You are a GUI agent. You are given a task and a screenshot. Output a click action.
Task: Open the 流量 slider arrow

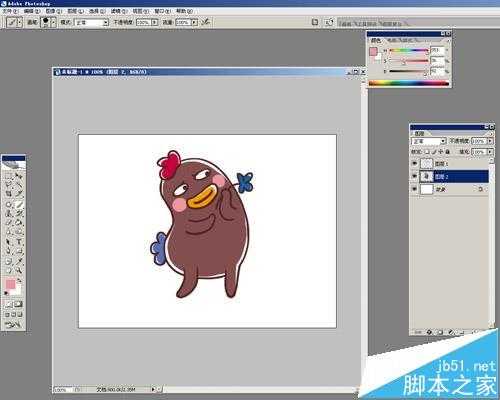coord(195,22)
